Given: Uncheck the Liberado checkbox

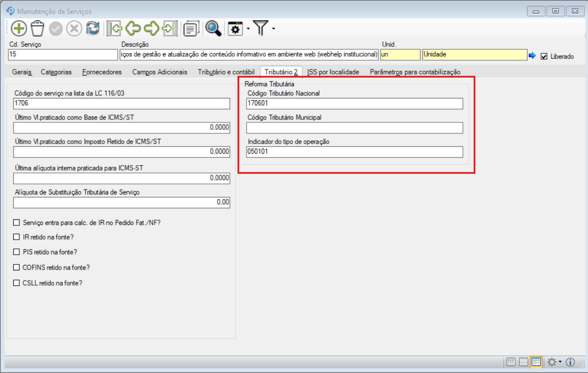Looking at the screenshot, I should click(x=544, y=56).
